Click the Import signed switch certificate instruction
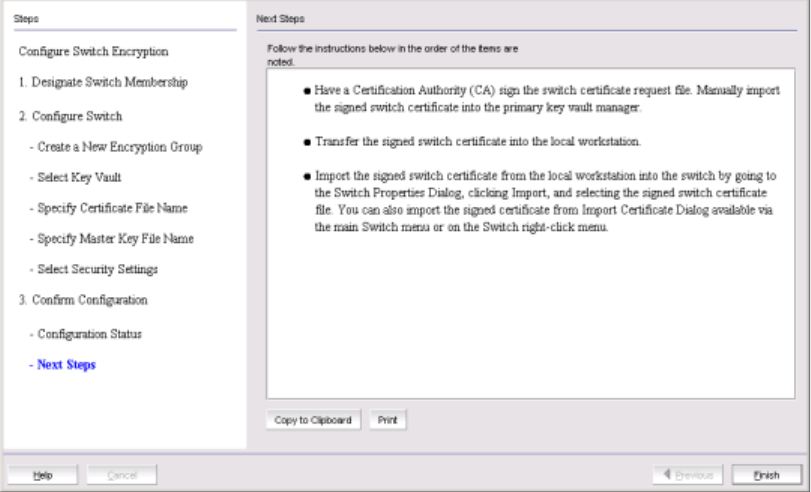 [540, 201]
